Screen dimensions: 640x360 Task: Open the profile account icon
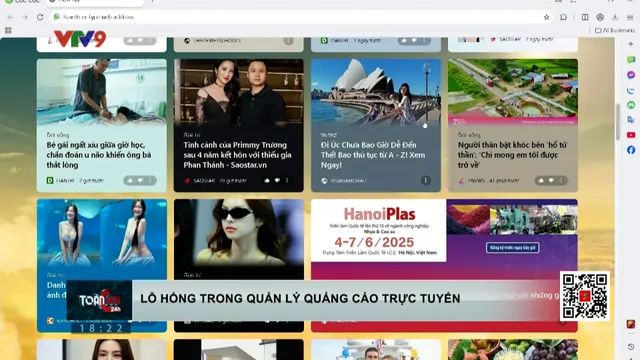(600, 17)
